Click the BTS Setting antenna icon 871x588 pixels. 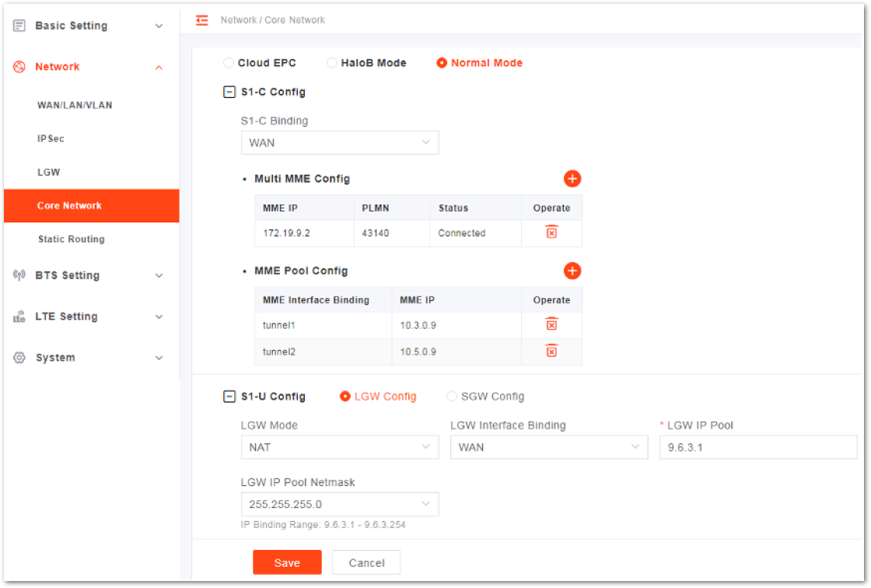pos(19,275)
